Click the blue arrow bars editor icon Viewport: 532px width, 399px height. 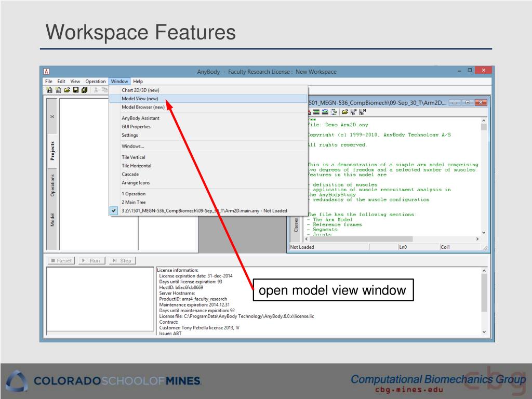tap(325, 112)
